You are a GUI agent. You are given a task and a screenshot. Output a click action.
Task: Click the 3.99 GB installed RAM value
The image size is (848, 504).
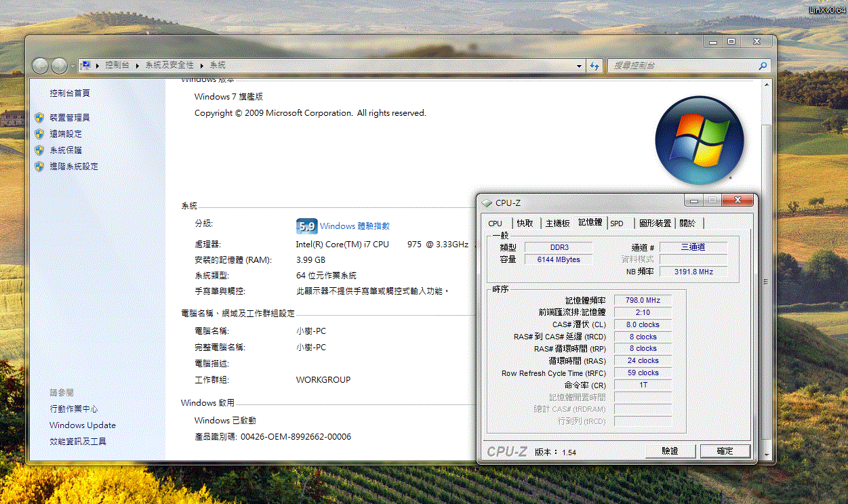[x=310, y=260]
